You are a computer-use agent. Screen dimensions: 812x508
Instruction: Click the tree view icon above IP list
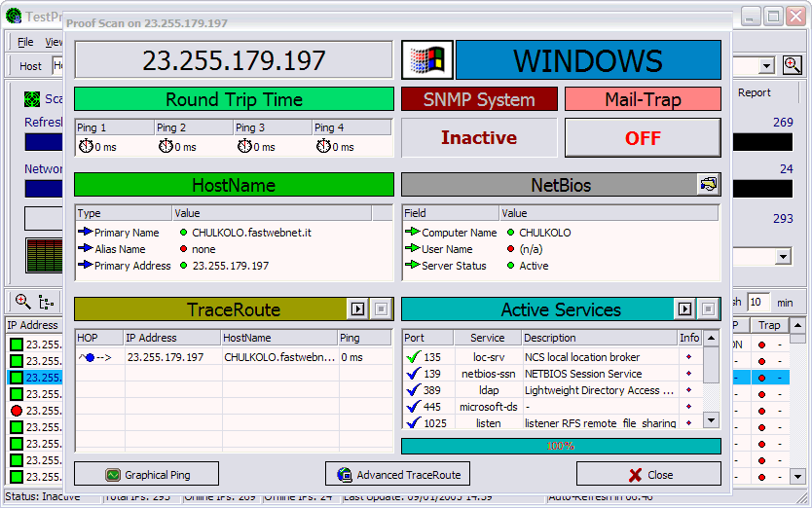click(46, 302)
